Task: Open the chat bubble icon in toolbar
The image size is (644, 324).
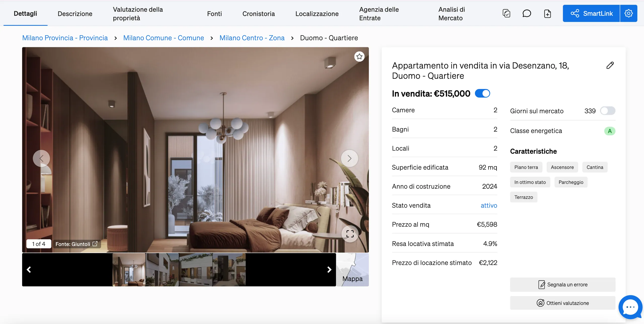Action: click(x=527, y=13)
